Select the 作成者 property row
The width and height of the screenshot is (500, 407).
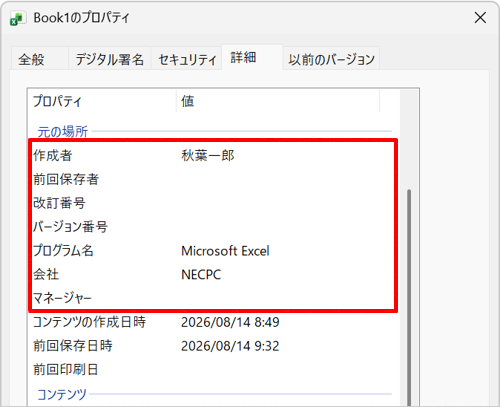213,156
